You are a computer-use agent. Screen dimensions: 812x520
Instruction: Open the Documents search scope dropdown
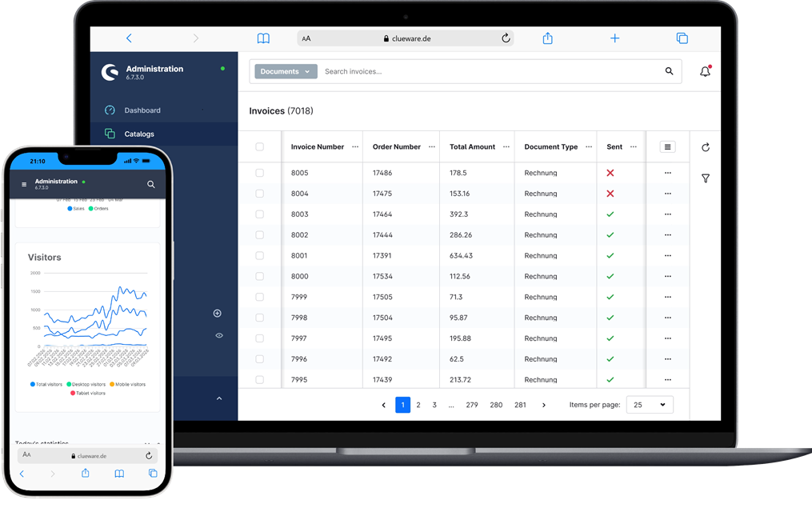click(x=285, y=71)
